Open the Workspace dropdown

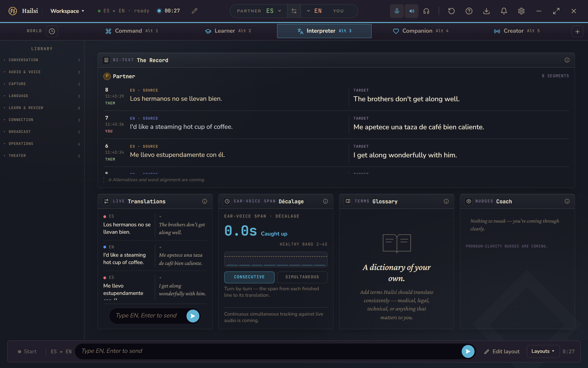tap(67, 11)
